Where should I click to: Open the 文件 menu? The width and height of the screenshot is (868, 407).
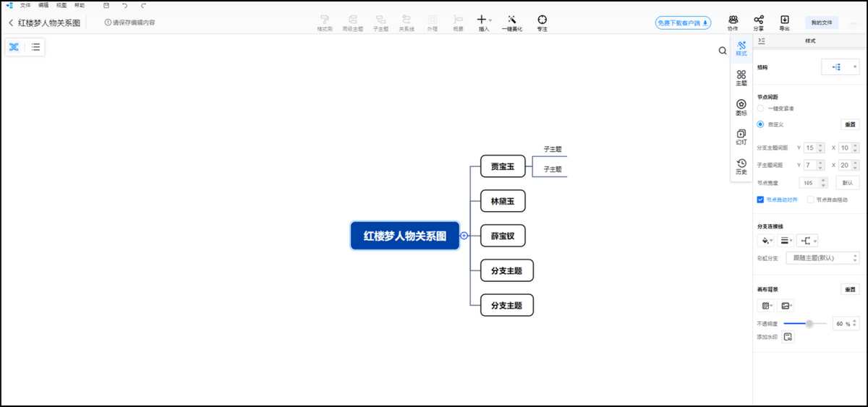25,5
